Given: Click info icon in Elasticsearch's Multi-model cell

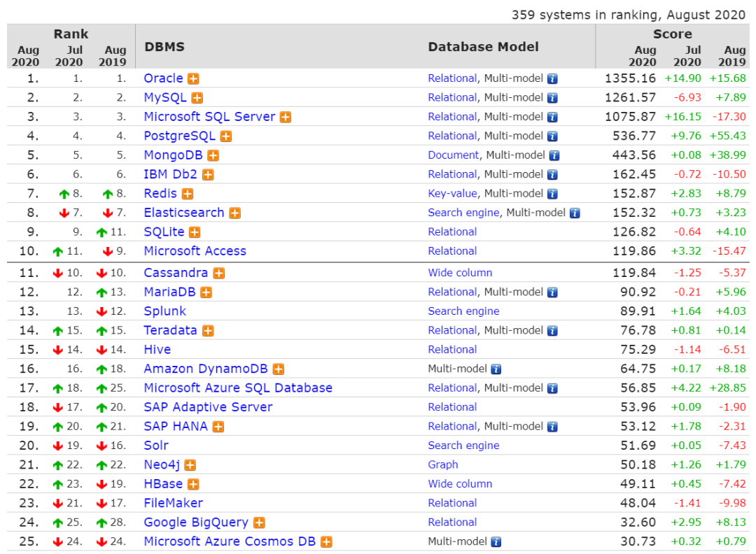Looking at the screenshot, I should (x=575, y=213).
